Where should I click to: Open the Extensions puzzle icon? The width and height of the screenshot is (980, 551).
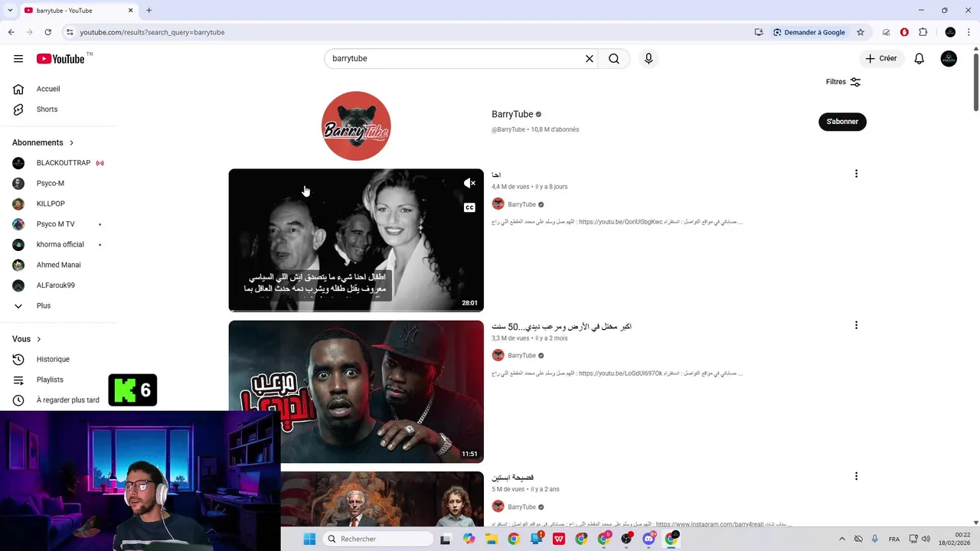pos(923,32)
